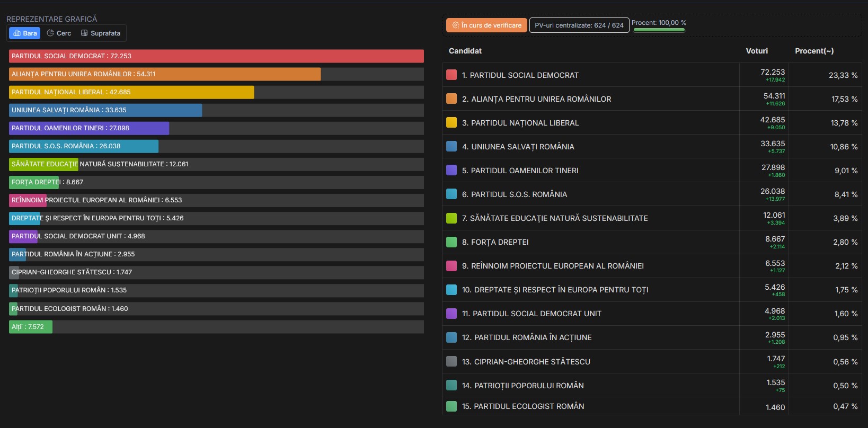The image size is (868, 428).
Task: Click the green 100% progress bar
Action: click(x=659, y=30)
